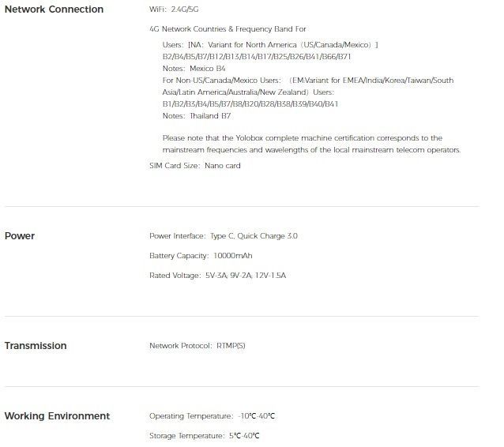Screen dimensions: 504x447
Task: Click the Network Connection heading
Action: pyautogui.click(x=54, y=9)
